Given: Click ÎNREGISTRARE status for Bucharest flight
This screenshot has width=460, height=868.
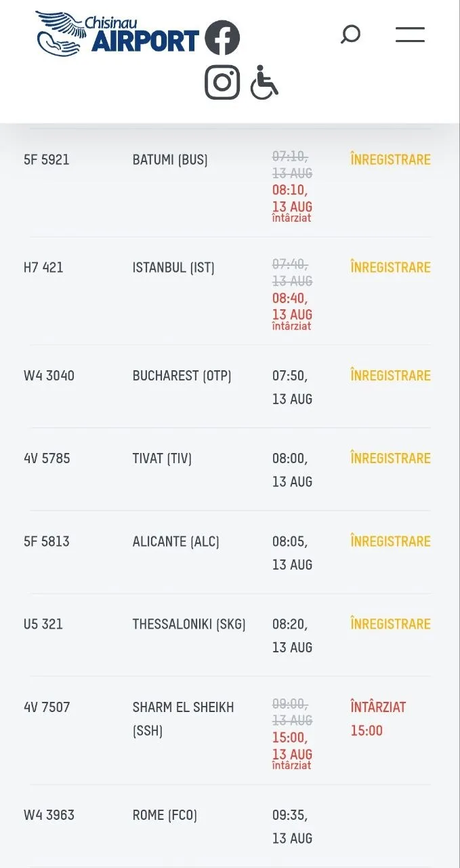Looking at the screenshot, I should 390,376.
